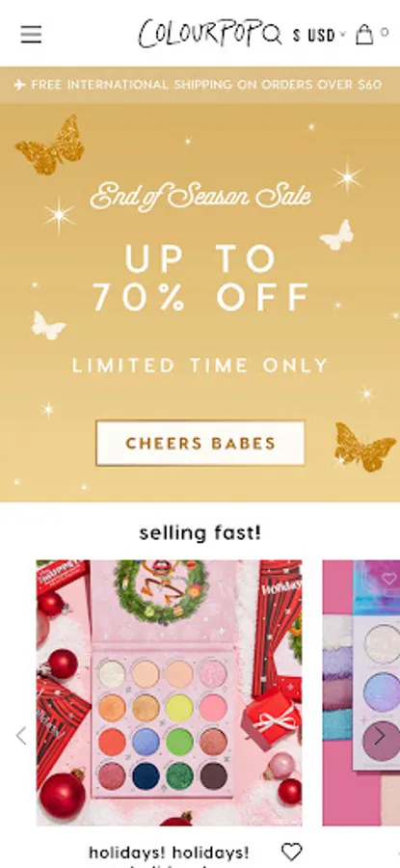Image resolution: width=400 pixels, height=868 pixels.
Task: Expand the $ USD currency selector
Action: [319, 36]
